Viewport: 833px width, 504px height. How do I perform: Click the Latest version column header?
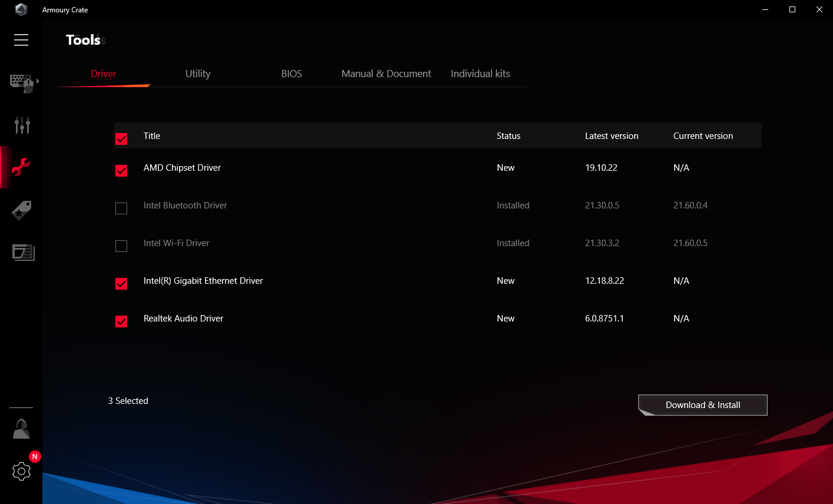[612, 136]
